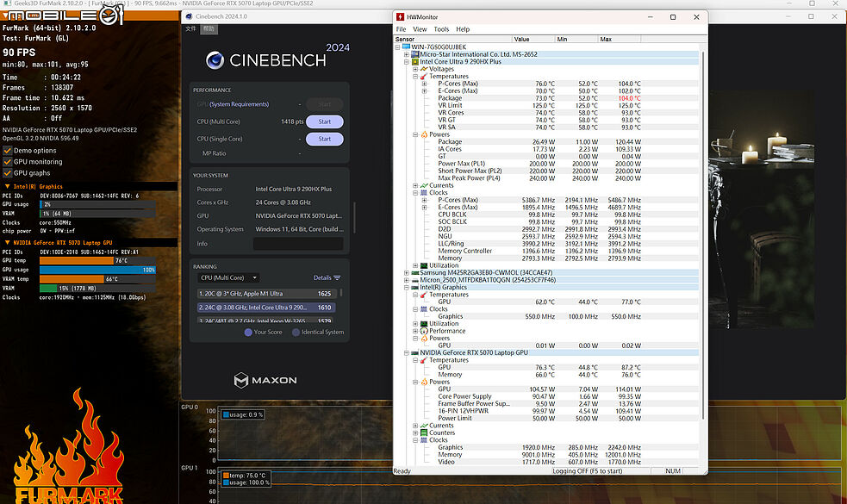This screenshot has height=504, width=847.
Task: Expand E-Cores (Max) under Clocks
Action: [424, 208]
